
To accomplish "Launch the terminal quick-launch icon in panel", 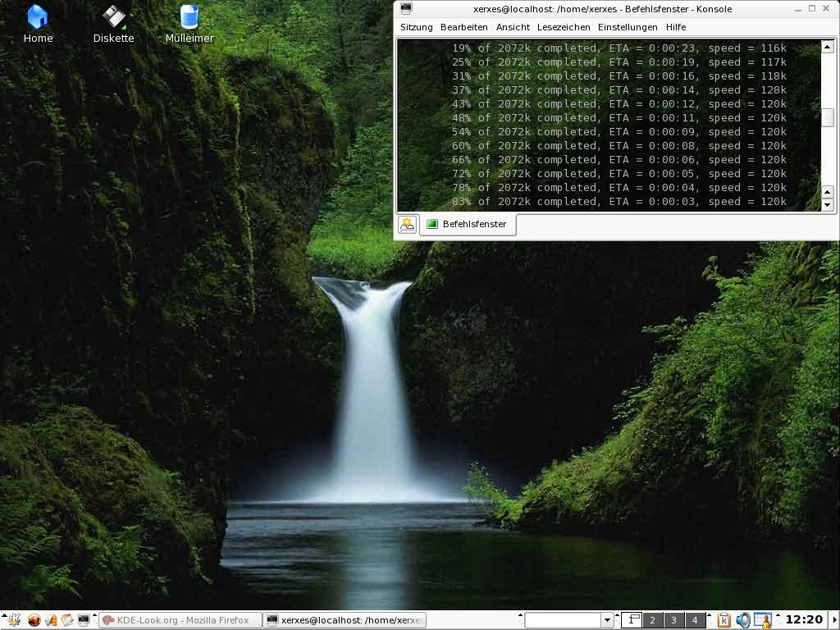I will (84, 620).
